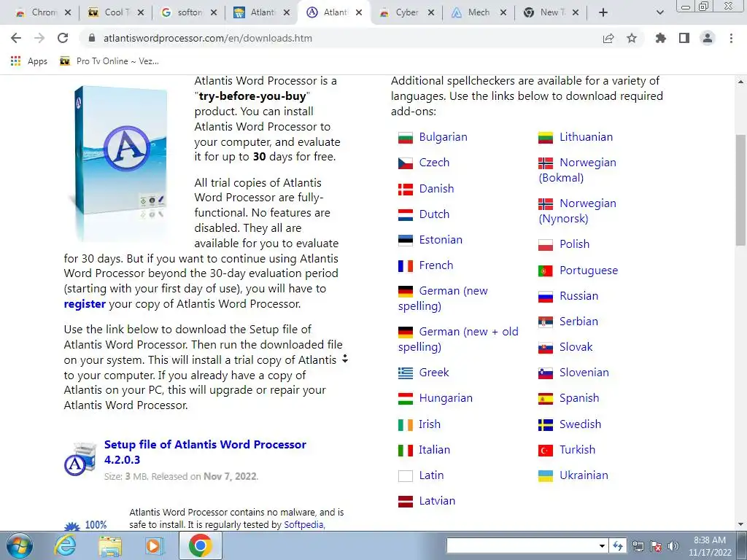Download the Latin spellchecker
The height and width of the screenshot is (560, 747).
point(431,475)
